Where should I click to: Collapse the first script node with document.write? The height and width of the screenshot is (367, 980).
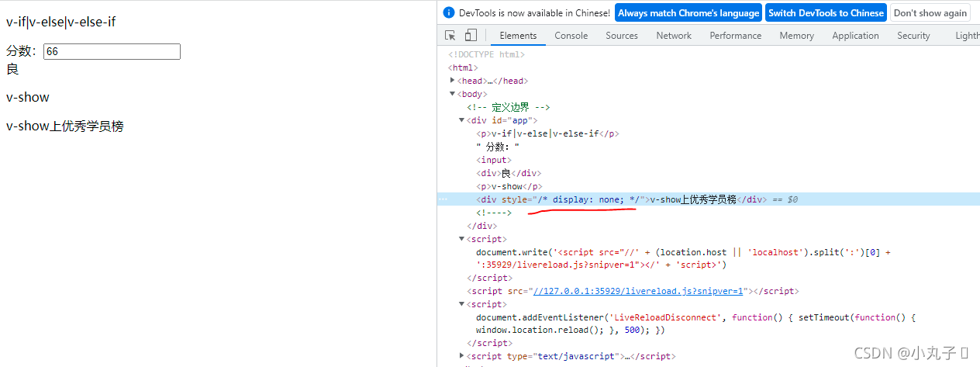462,239
